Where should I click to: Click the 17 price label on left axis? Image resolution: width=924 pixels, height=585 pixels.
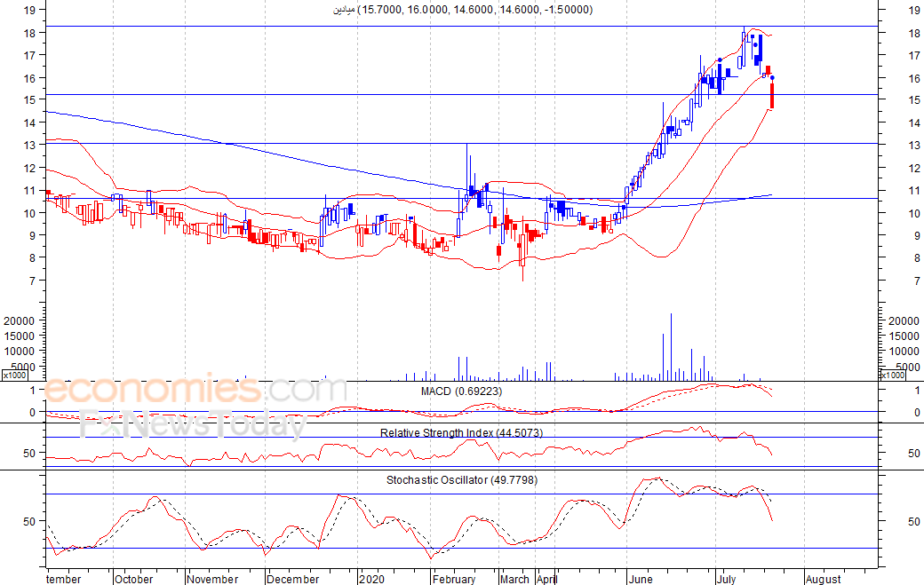[x=30, y=55]
